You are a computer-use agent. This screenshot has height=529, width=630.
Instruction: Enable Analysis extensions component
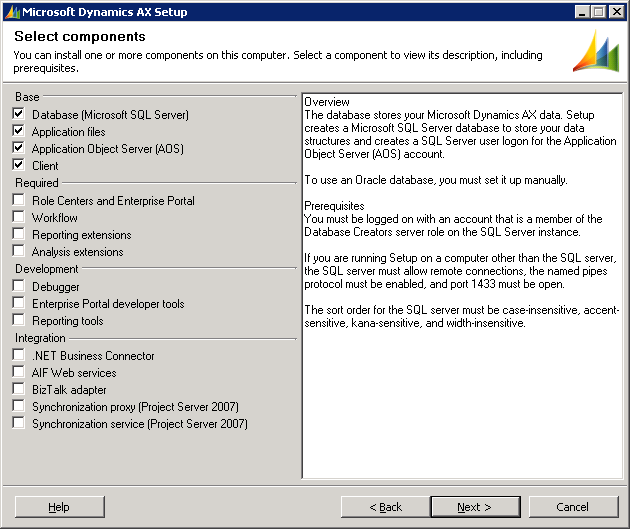pyautogui.click(x=19, y=252)
